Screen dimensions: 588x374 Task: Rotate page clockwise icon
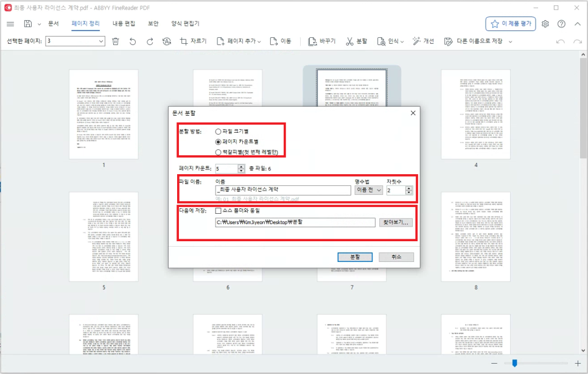point(150,41)
